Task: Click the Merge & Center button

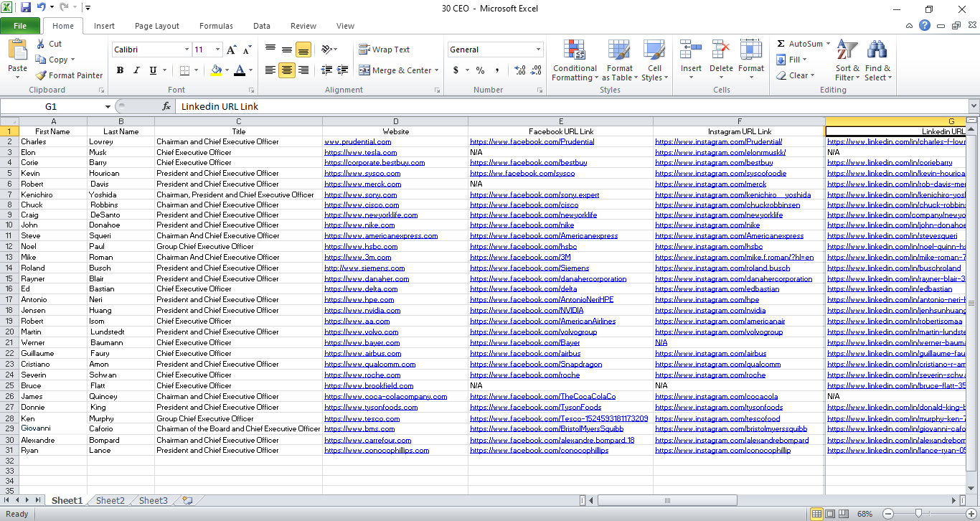Action: [x=395, y=70]
